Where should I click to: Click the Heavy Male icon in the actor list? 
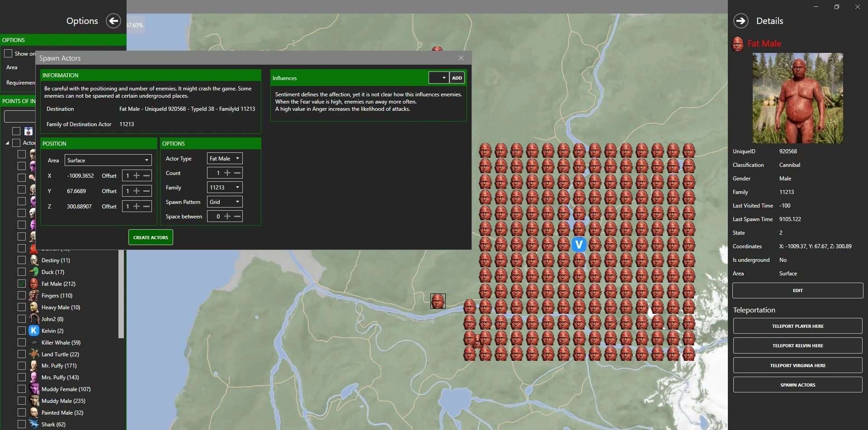pyautogui.click(x=33, y=307)
